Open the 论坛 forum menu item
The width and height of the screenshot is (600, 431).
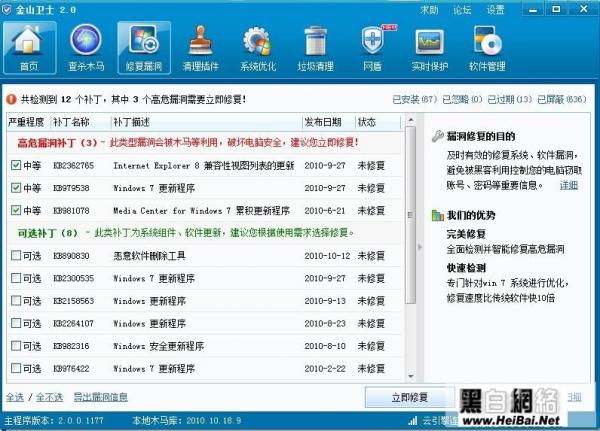click(462, 9)
